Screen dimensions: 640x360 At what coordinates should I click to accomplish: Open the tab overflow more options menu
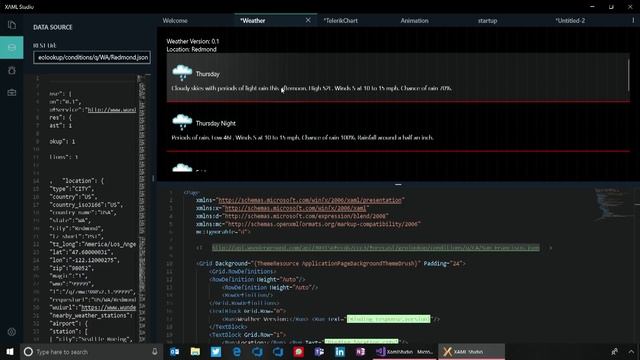[x=633, y=20]
